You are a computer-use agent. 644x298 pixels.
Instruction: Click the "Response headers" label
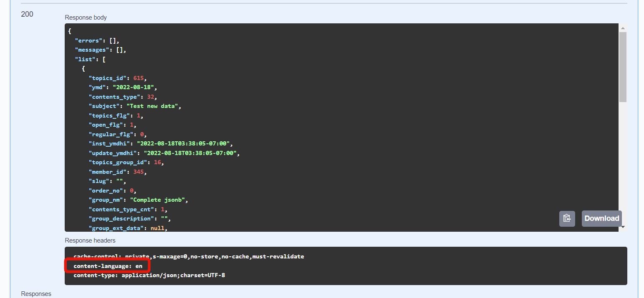click(x=90, y=240)
